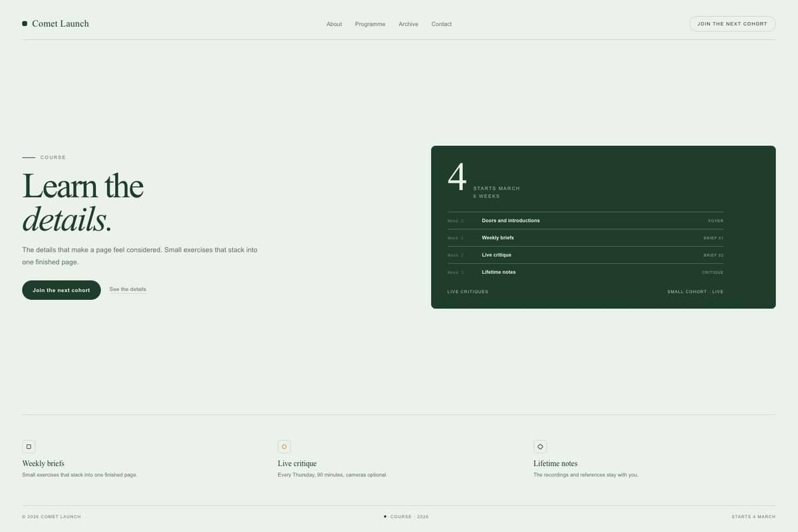Go to the Programme section
798x532 pixels.
tap(370, 24)
